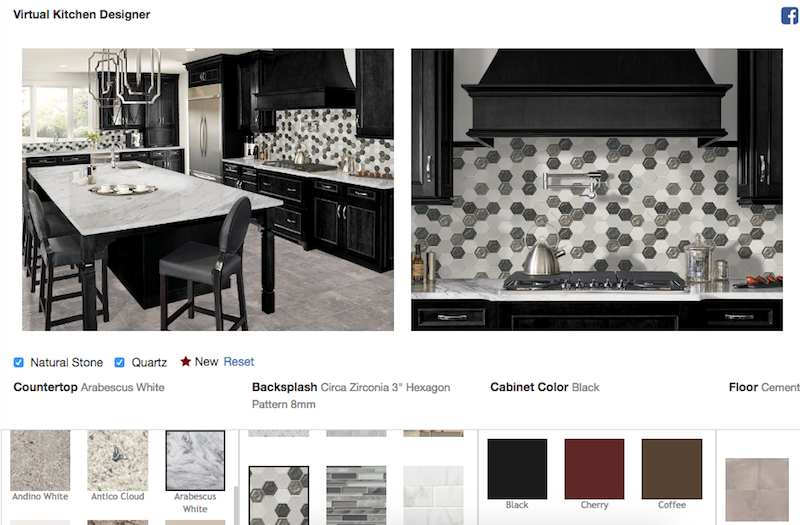Choose the gray glass strip backsplash
800x525 pixels.
point(356,495)
